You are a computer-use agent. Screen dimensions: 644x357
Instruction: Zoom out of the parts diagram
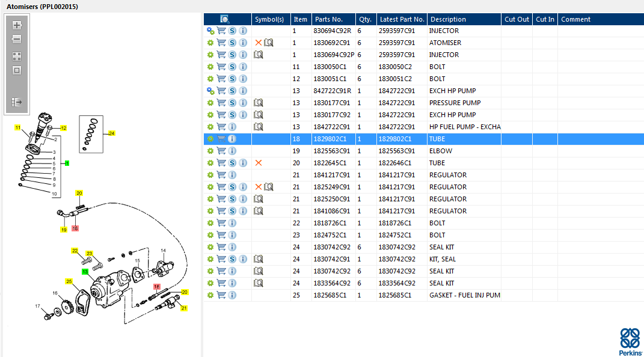tap(17, 39)
